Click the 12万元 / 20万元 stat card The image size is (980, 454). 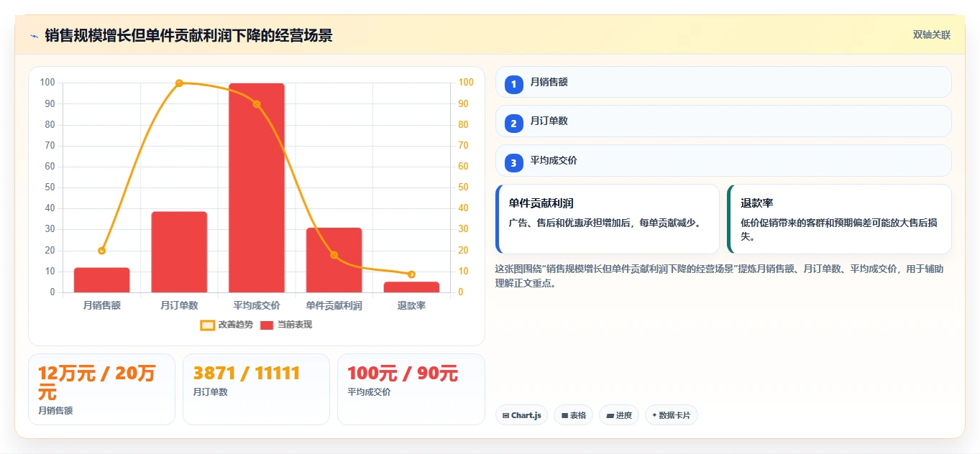(x=101, y=389)
